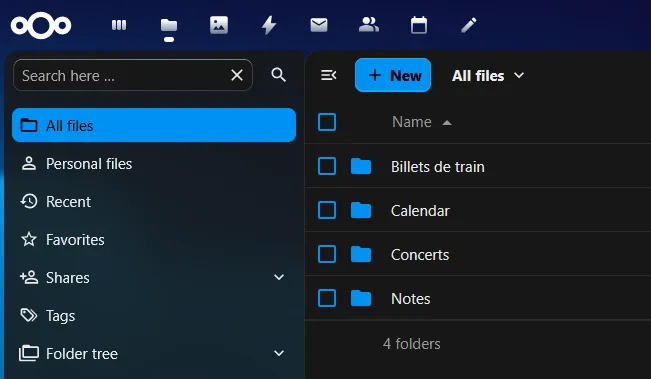Open the Contacts app icon
Image resolution: width=651 pixels, height=379 pixels.
pyautogui.click(x=369, y=25)
